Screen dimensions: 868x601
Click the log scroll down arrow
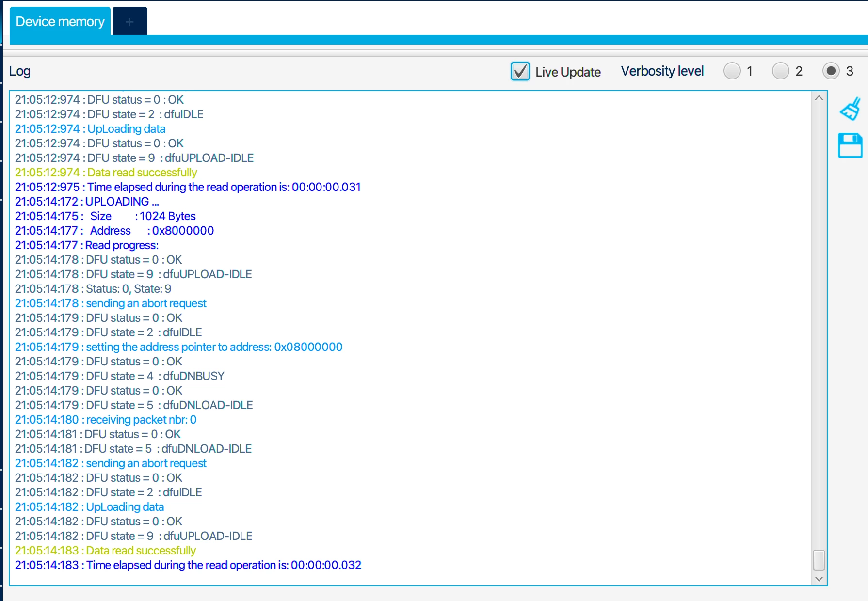(819, 579)
